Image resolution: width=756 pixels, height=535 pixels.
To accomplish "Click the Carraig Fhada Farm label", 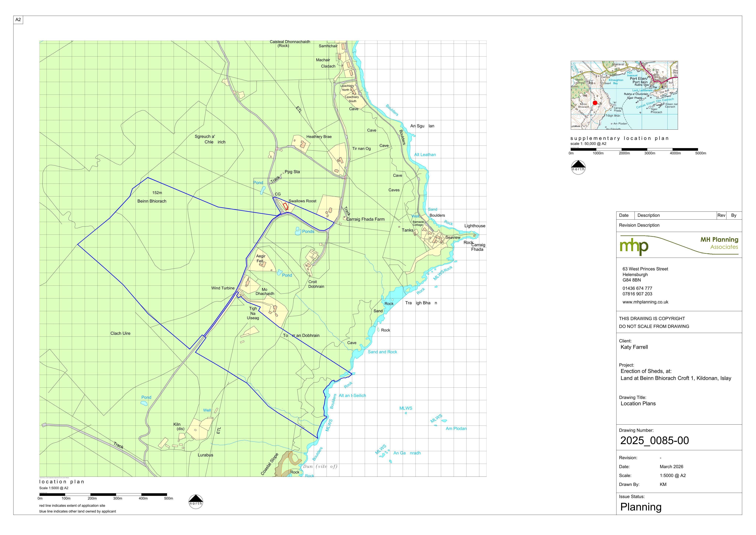I will (x=365, y=219).
